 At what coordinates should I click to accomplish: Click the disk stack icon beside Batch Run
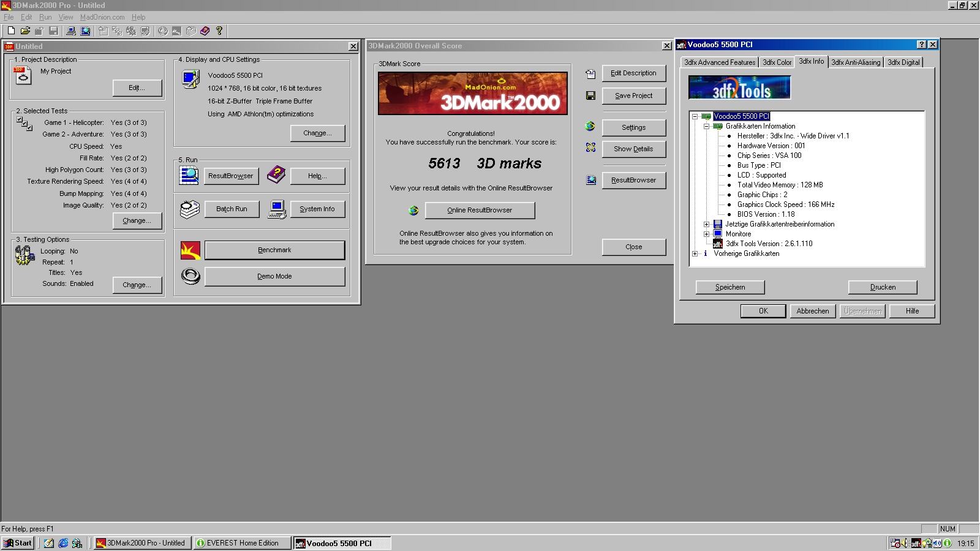click(190, 209)
